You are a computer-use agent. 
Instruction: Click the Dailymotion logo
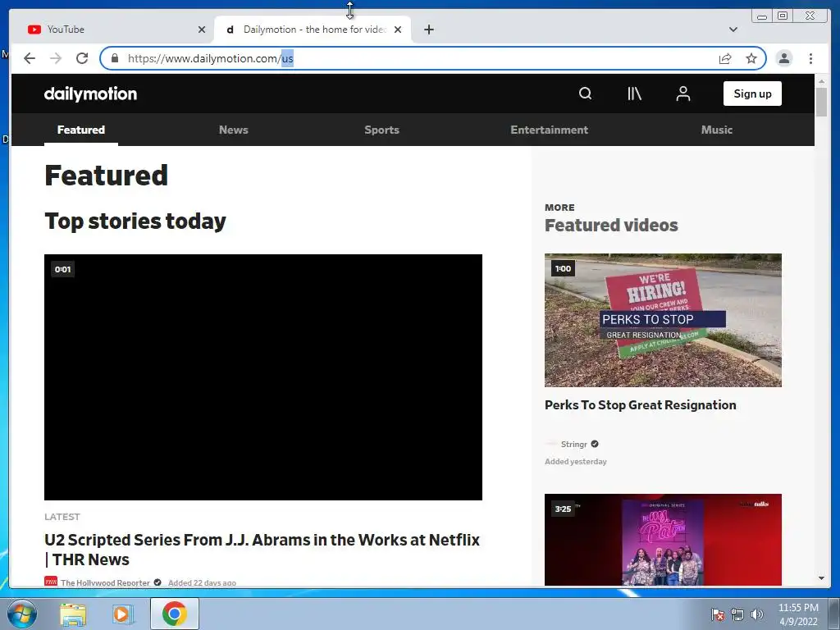pyautogui.click(x=90, y=94)
